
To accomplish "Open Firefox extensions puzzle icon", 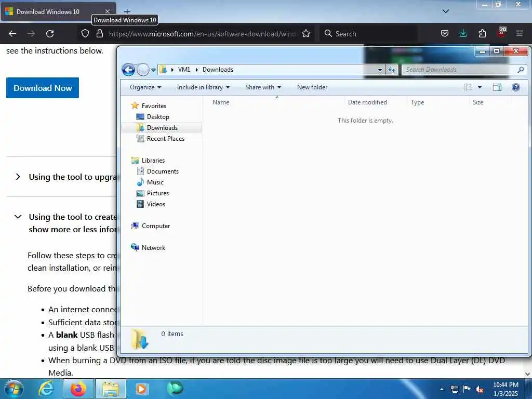I will point(482,34).
